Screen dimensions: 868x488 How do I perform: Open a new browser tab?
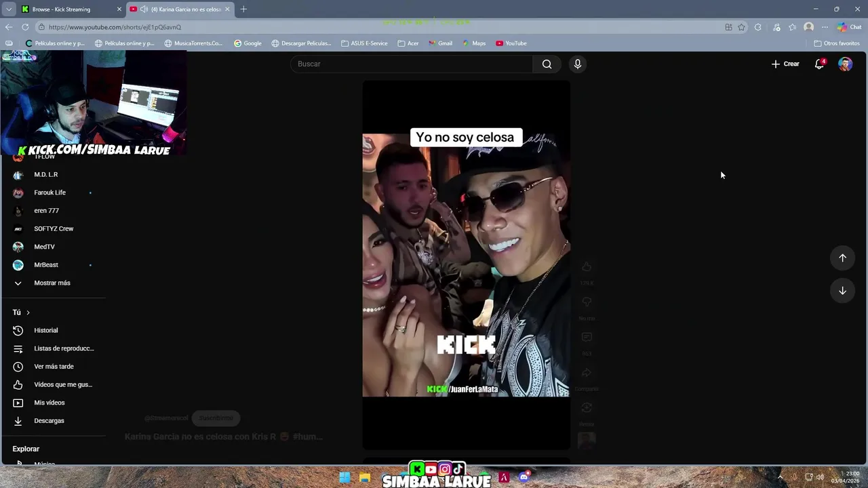[x=243, y=9]
